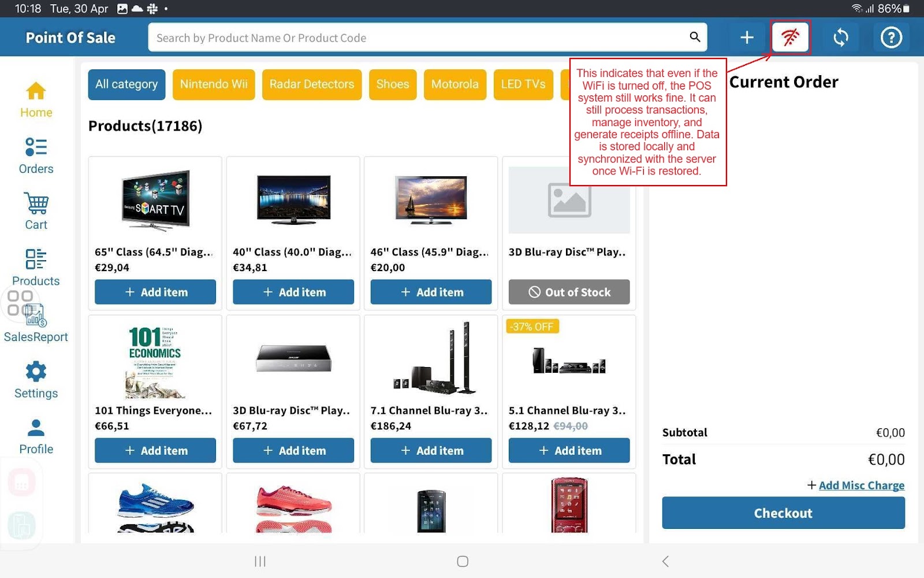Screen dimensions: 924x578
Task: Tap the plus icon in header
Action: [747, 38]
